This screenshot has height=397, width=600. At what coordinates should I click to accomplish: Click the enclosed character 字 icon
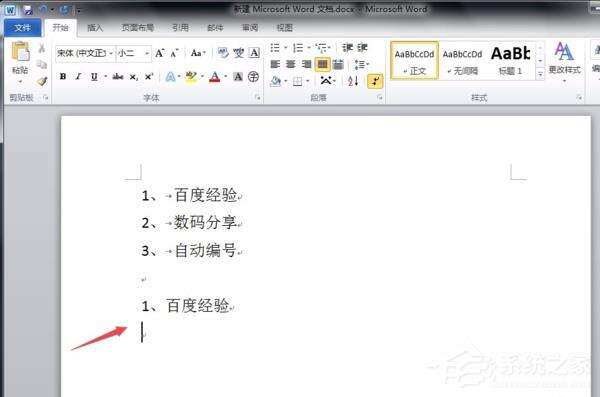point(253,77)
